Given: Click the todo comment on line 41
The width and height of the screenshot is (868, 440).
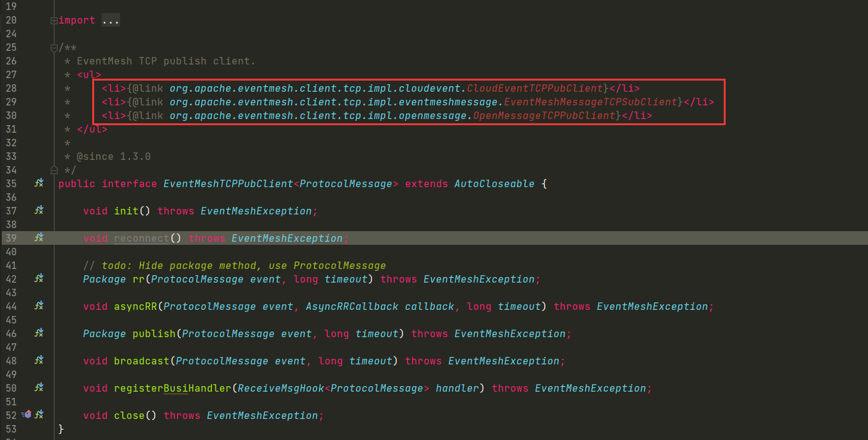Looking at the screenshot, I should pyautogui.click(x=235, y=265).
